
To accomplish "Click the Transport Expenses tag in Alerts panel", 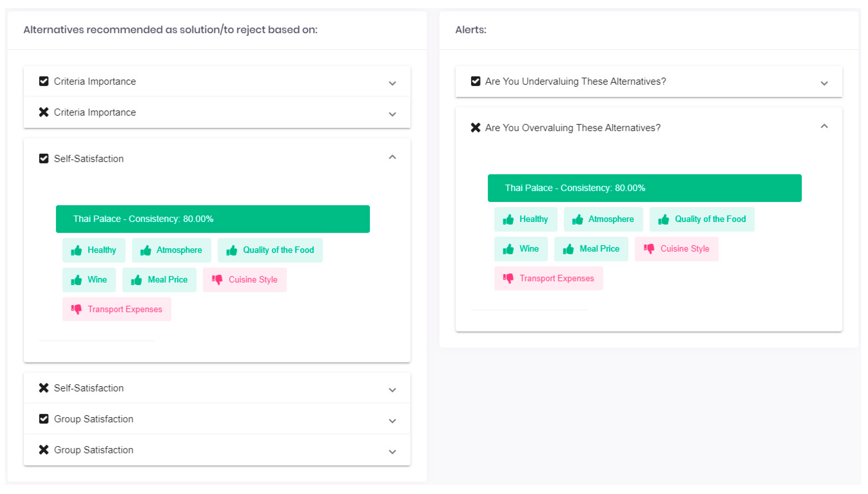I will point(548,279).
